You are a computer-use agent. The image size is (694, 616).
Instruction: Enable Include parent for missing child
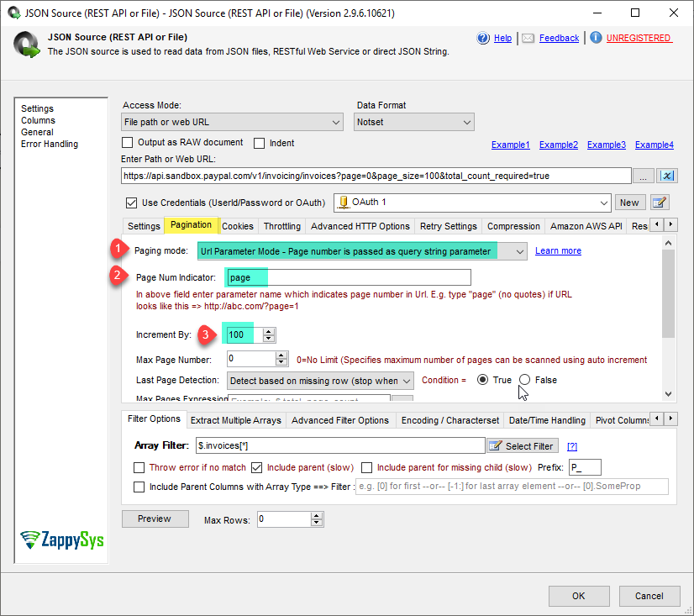367,467
